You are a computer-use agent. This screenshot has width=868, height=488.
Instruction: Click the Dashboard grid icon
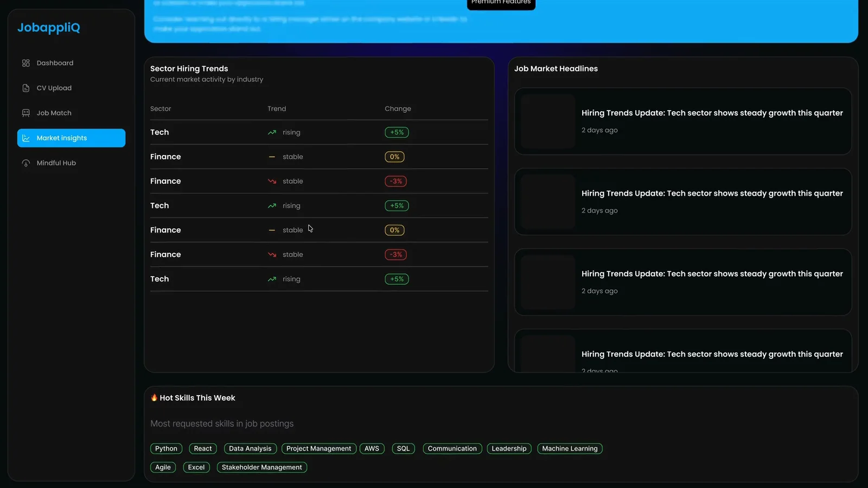click(25, 63)
